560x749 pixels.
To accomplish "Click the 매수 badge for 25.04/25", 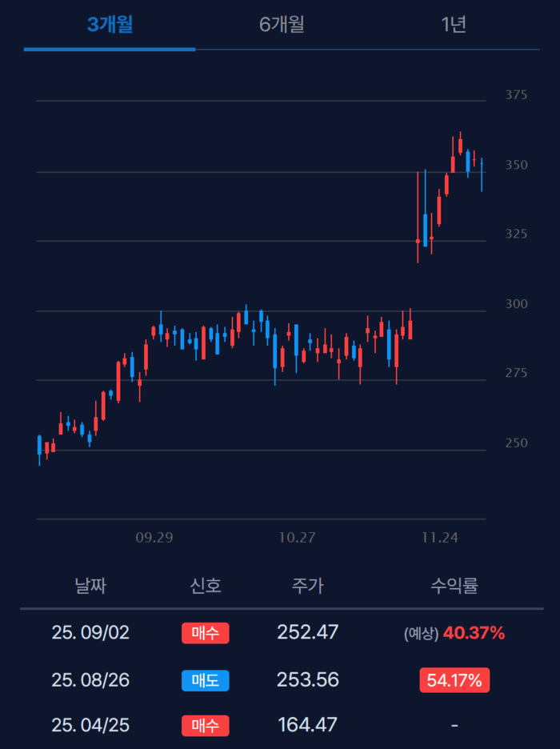I will point(205,726).
